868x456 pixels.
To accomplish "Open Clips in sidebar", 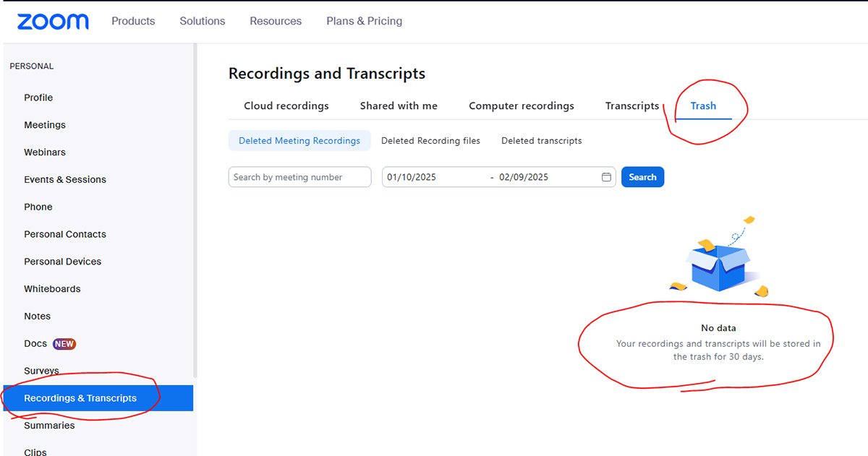I will [35, 452].
